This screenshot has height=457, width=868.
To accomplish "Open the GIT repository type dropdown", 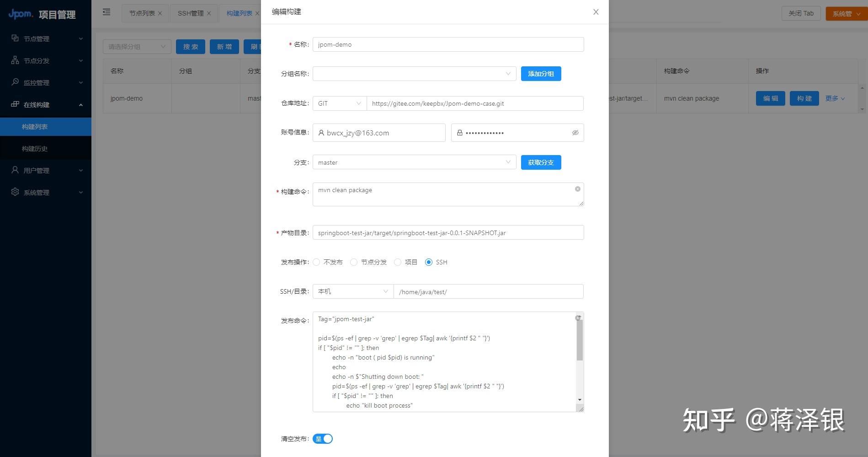I will [340, 103].
